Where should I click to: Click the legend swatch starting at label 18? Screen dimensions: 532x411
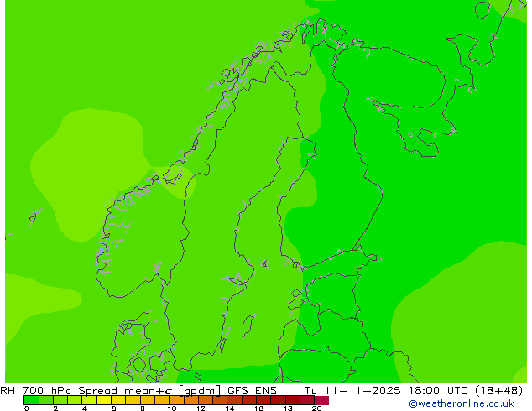tap(293, 400)
